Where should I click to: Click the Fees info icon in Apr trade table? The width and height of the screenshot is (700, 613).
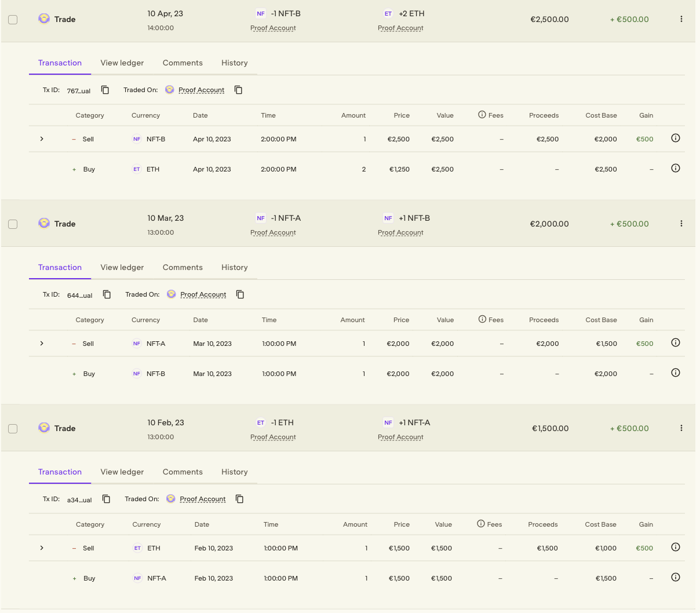pyautogui.click(x=482, y=115)
